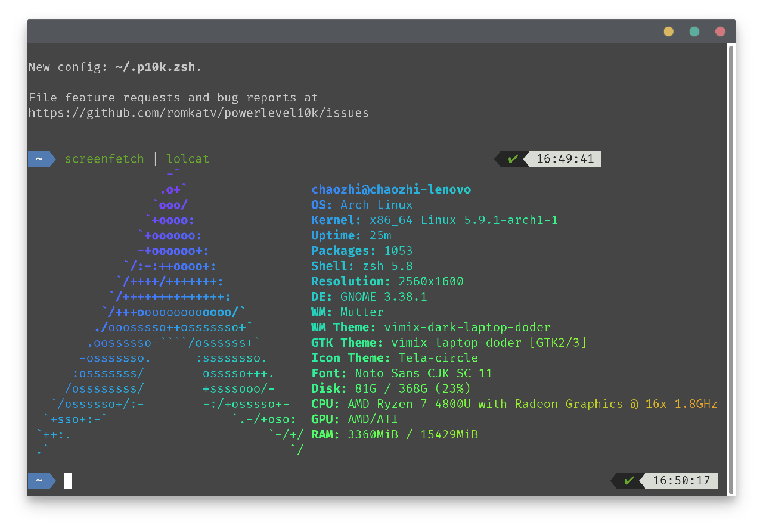Select the 16:49:41 timestamp segment

[x=565, y=159]
